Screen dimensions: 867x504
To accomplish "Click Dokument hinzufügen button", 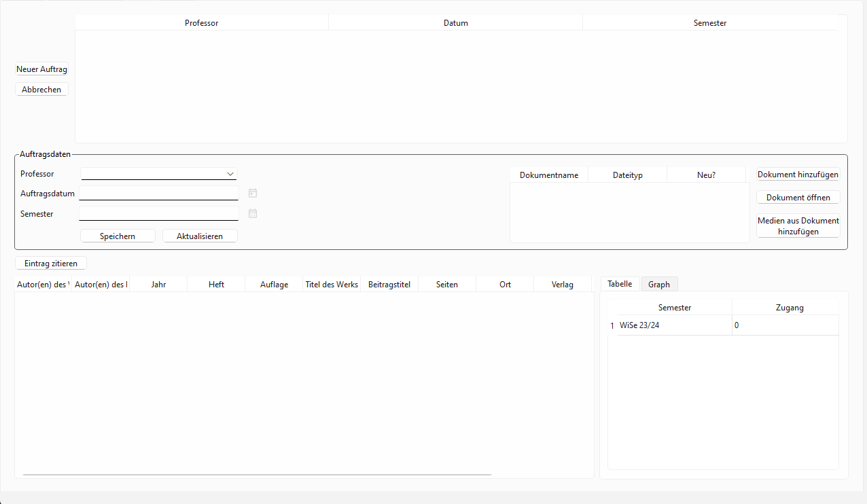I will point(798,175).
